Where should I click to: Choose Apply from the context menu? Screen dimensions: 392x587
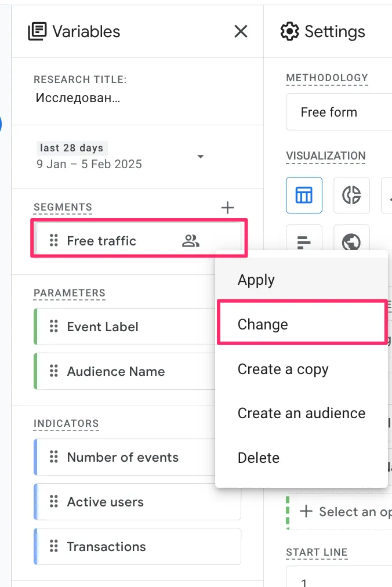click(256, 280)
